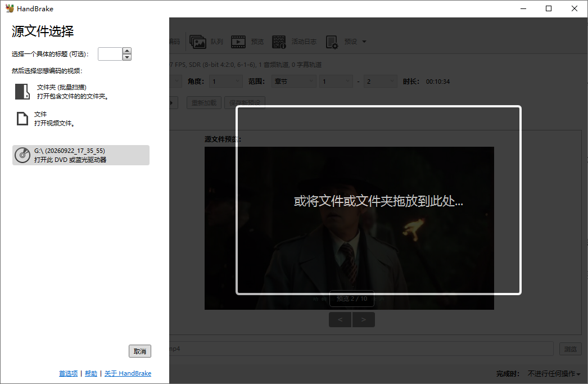The height and width of the screenshot is (384, 588).
Task: Select the DVD disc drive icon
Action: pos(22,155)
